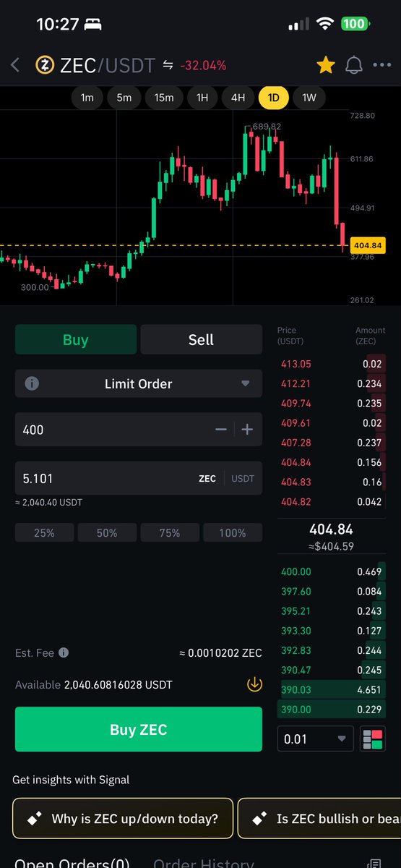Screen dimensions: 401x868
Task: Select the 1D chart interval
Action: (x=274, y=97)
